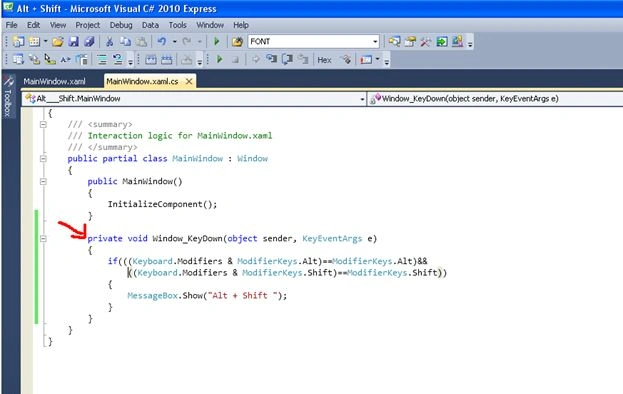
Task: Open the Properties Window icon
Action: coord(410,41)
